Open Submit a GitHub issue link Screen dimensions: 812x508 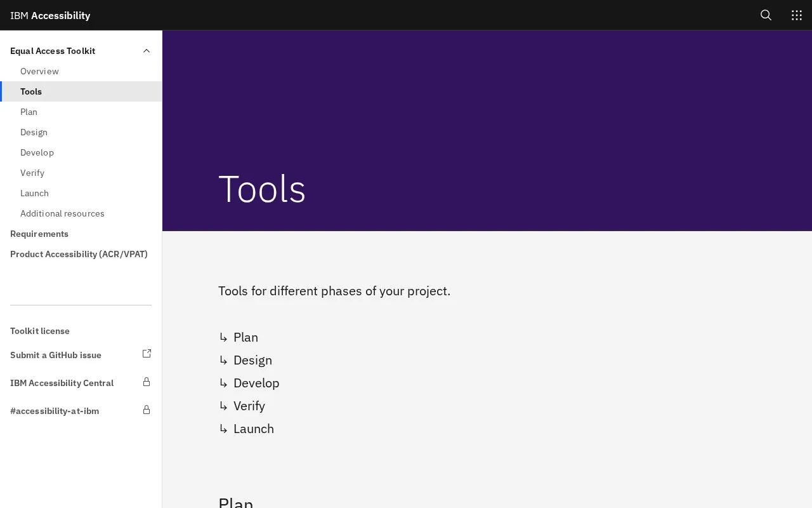[56, 355]
